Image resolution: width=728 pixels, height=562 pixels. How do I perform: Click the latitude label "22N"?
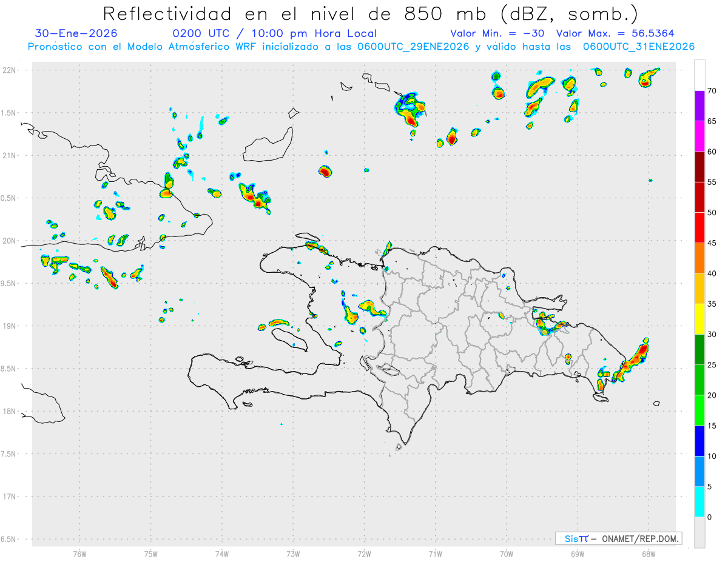coord(10,70)
